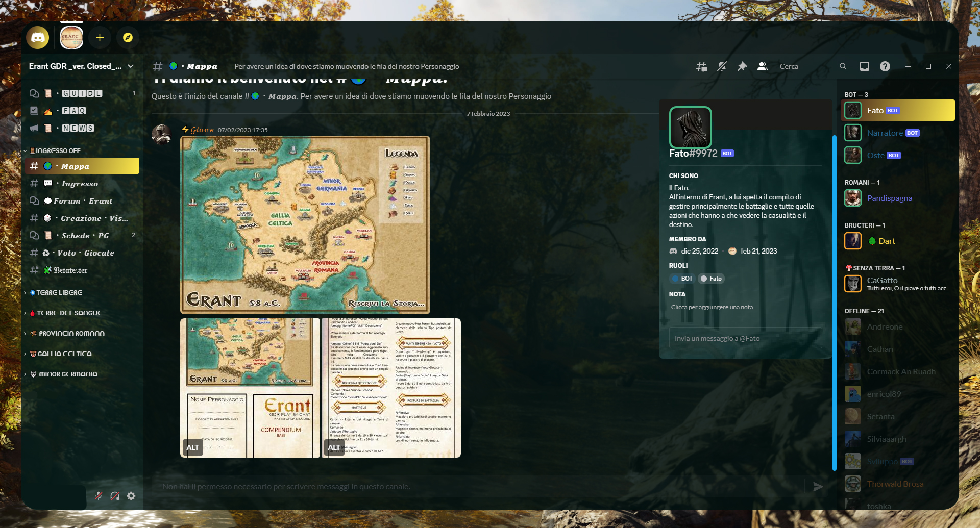Click the search magnifier icon
Viewport: 980px width, 528px height.
843,66
